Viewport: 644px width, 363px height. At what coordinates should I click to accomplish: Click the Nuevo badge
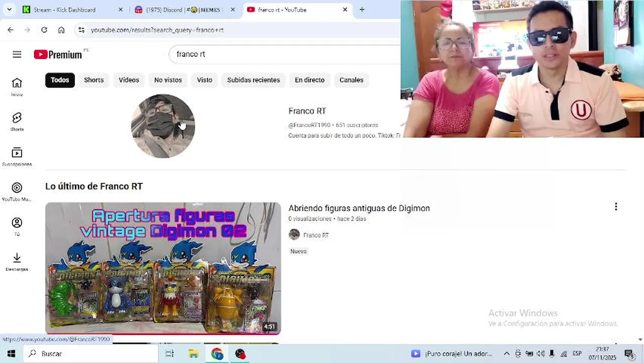tap(298, 251)
